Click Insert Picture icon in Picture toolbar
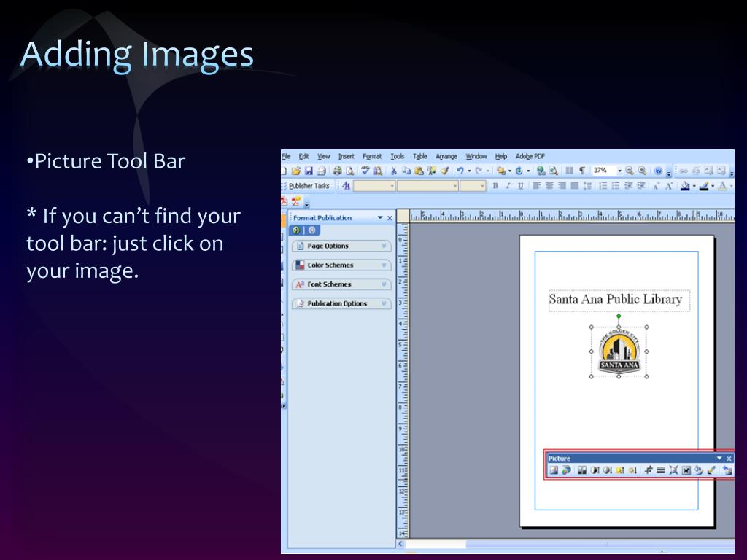Viewport: 747px width, 560px height. point(554,470)
